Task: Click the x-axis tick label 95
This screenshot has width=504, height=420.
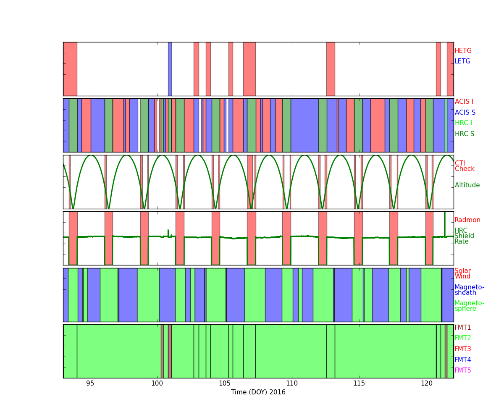Action: tap(90, 383)
